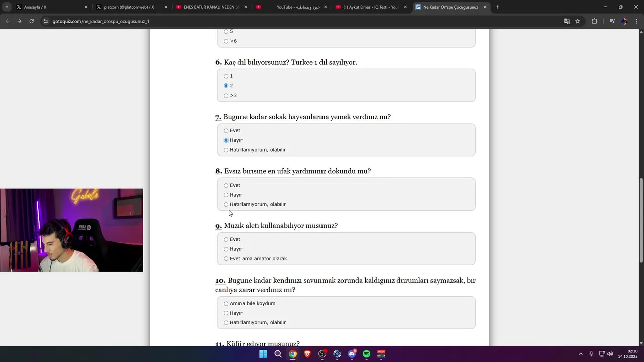This screenshot has height=362, width=644.
Task: Open the Windows Start menu
Action: coord(263,354)
